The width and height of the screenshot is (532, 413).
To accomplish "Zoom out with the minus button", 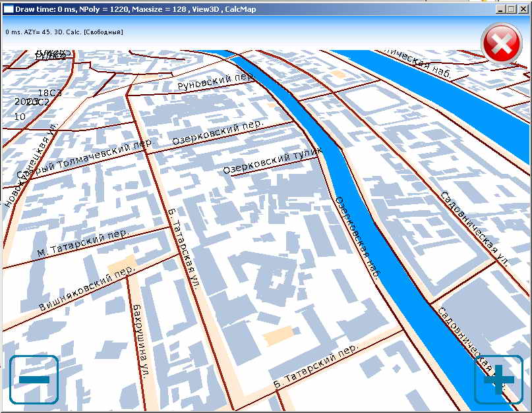I will pyautogui.click(x=34, y=379).
